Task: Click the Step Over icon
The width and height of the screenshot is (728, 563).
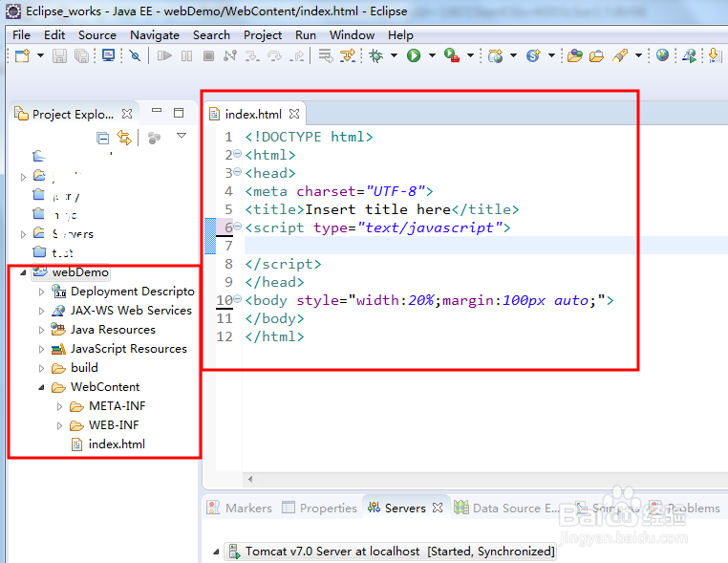Action: [x=275, y=56]
